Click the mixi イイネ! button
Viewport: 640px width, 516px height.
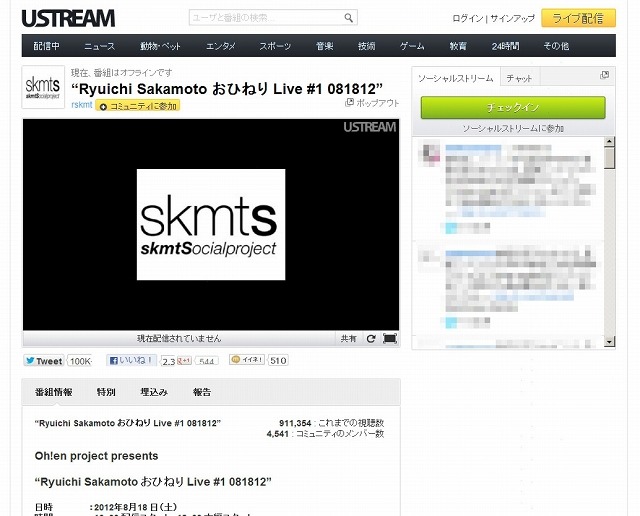[247, 360]
